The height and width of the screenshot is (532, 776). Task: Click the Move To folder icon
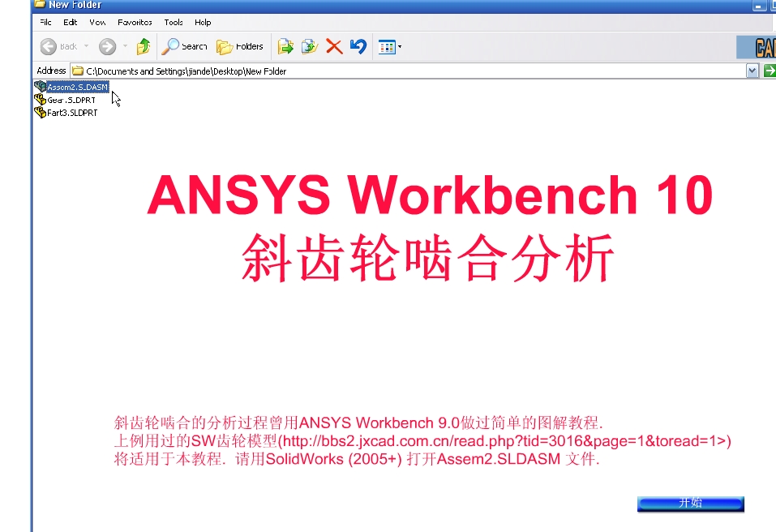click(x=285, y=46)
